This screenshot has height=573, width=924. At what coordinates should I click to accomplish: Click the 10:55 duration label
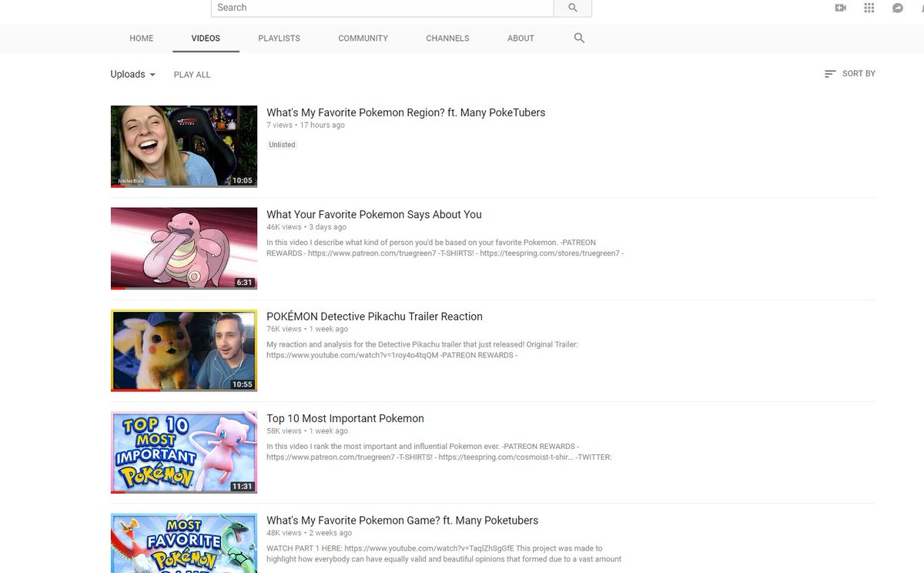tap(243, 384)
